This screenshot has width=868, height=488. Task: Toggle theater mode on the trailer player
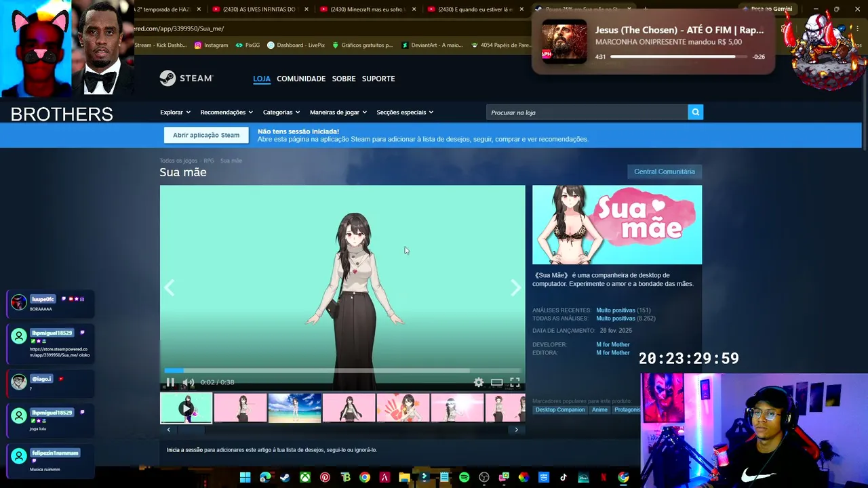(496, 382)
